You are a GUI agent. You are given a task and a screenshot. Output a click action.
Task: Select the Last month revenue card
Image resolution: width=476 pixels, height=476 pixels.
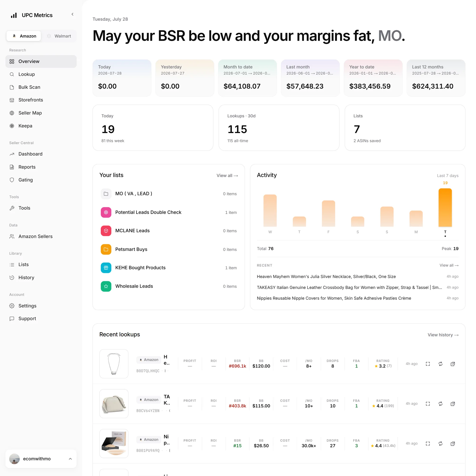(310, 78)
